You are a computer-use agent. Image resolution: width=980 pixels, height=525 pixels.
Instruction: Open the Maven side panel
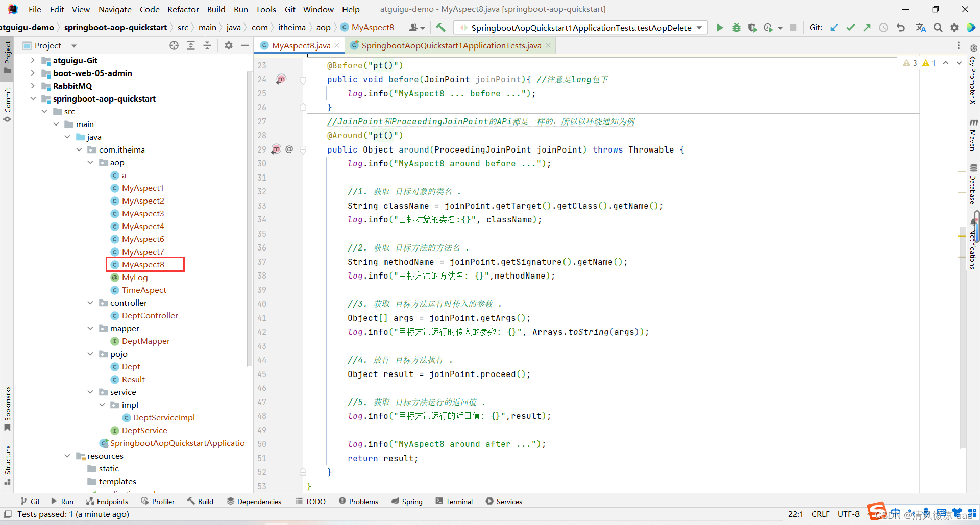(x=973, y=135)
